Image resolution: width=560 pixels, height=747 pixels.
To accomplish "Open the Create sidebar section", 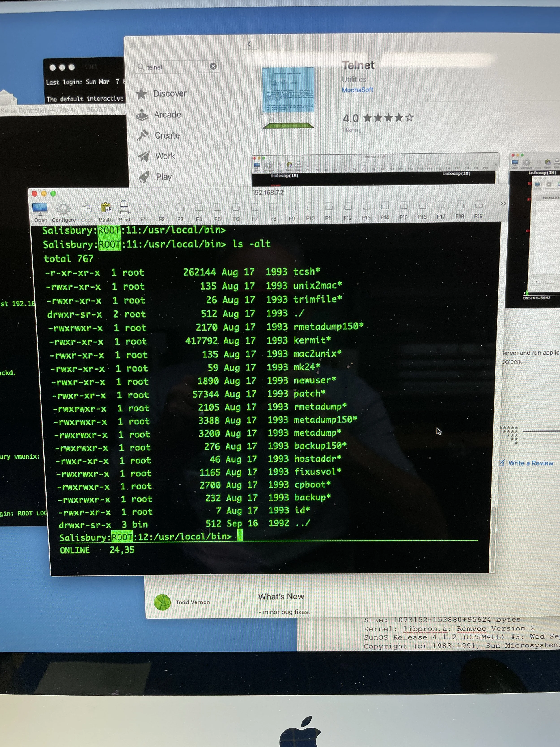I will coord(167,135).
